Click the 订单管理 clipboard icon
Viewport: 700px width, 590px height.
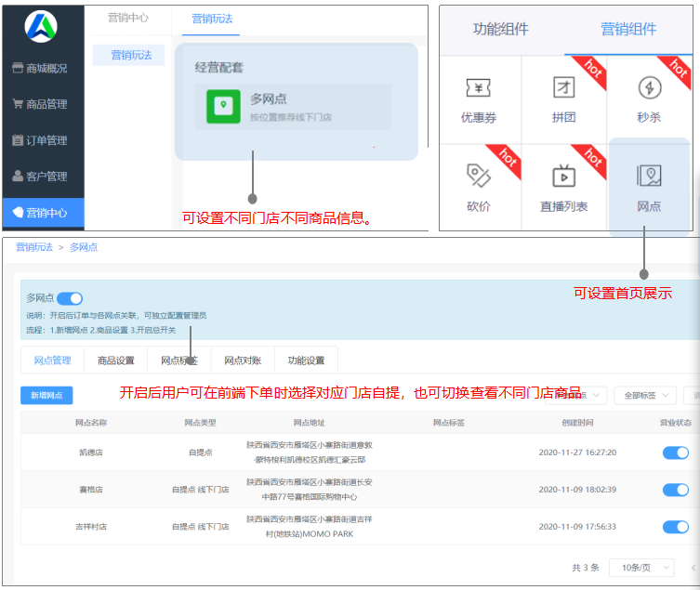[18, 140]
